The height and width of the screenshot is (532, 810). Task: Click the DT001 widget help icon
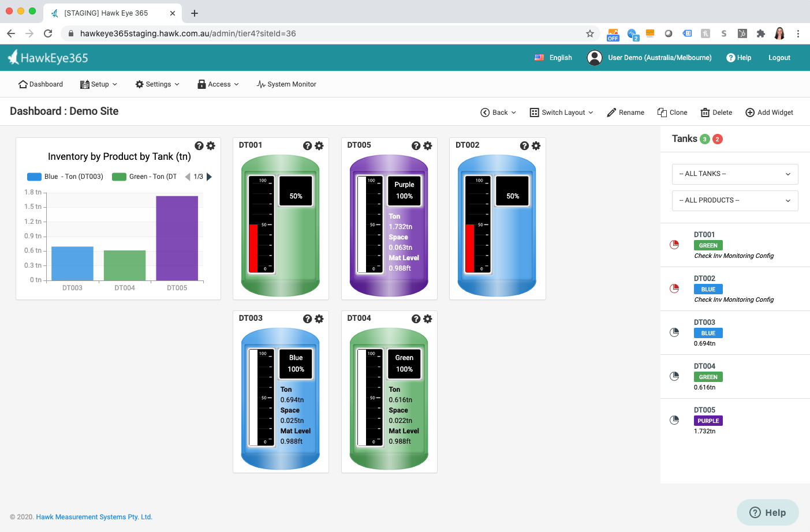308,146
